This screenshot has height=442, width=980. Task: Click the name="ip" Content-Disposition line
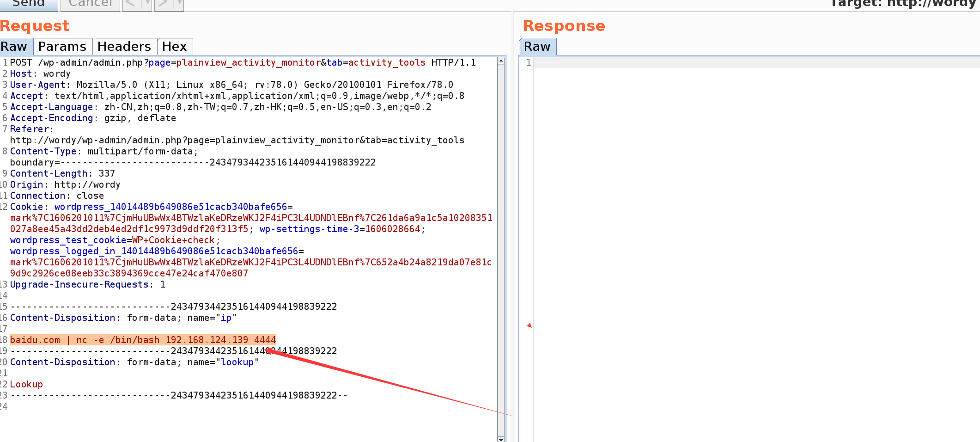pos(123,318)
